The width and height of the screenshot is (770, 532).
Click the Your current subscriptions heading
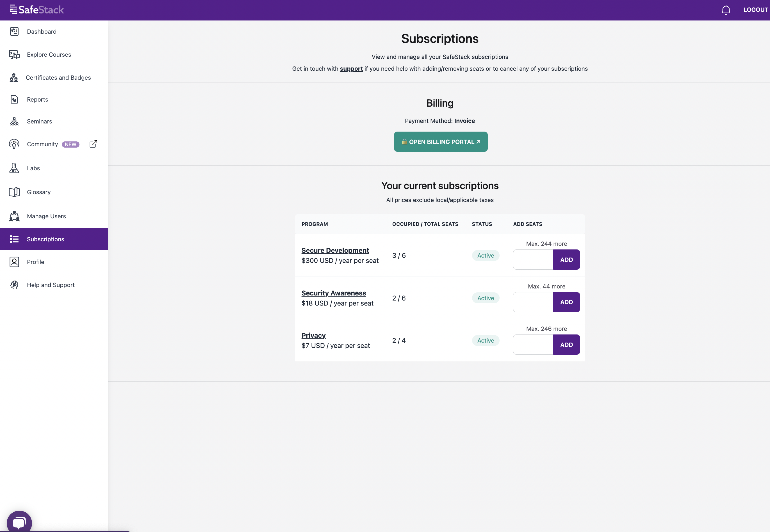point(440,186)
